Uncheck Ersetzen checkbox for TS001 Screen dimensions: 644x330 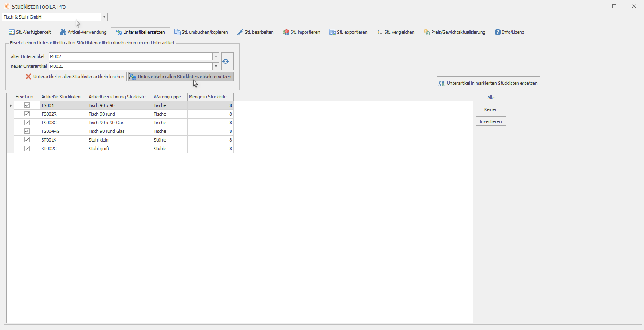coord(27,105)
